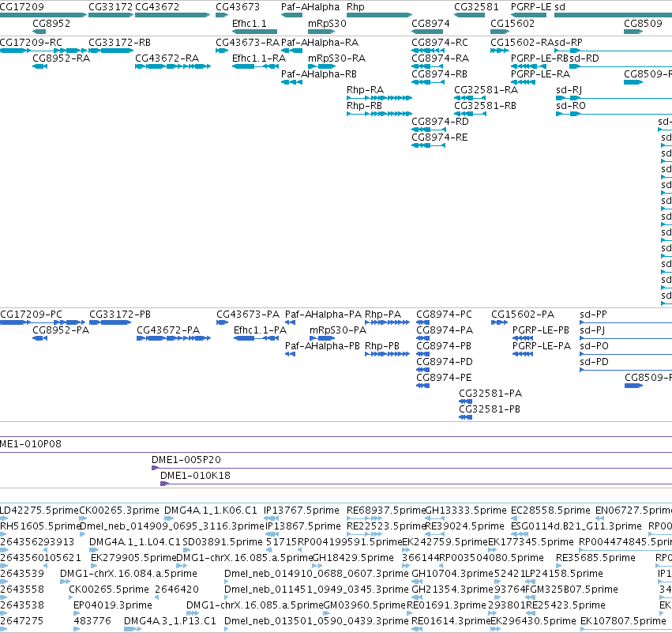The height and width of the screenshot is (633, 672).
Task: Click transcript Paf-AHalpha-RA
Action: pos(320,43)
